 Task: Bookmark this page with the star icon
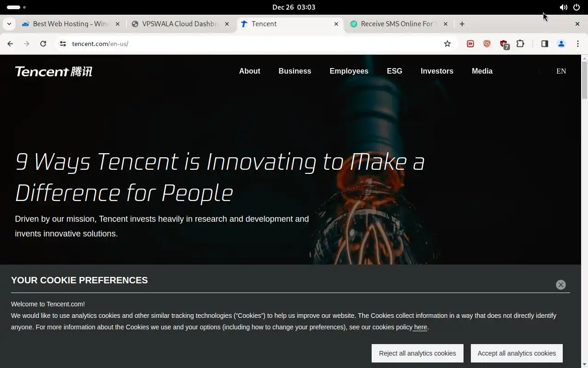(x=447, y=44)
